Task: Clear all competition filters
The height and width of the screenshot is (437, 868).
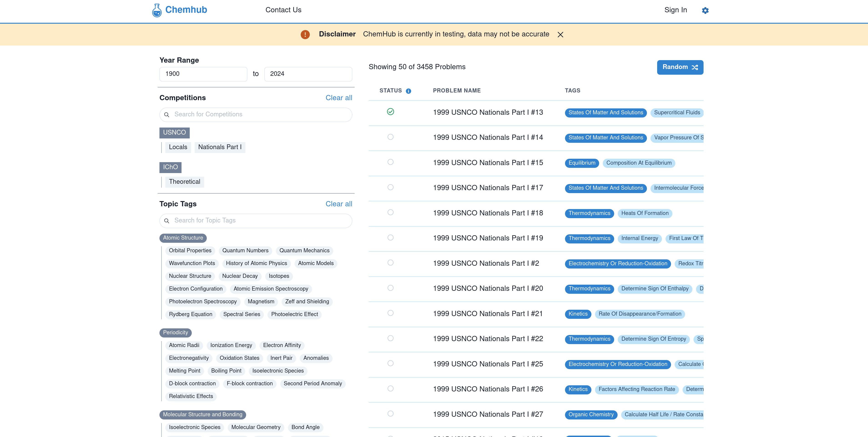Action: click(339, 98)
